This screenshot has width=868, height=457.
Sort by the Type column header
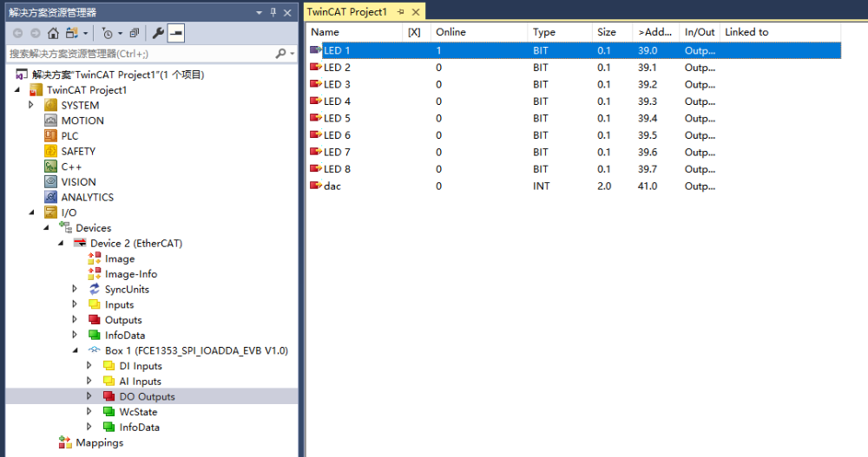coord(560,32)
